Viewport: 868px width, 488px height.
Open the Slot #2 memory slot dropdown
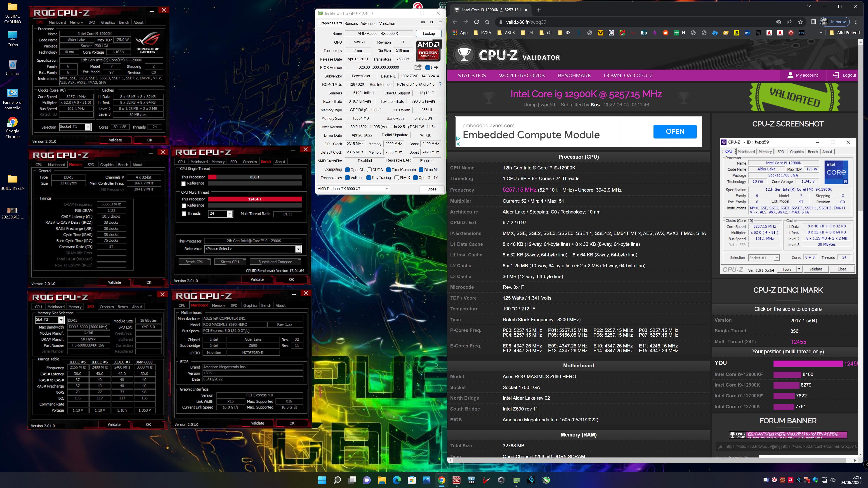(x=50, y=320)
